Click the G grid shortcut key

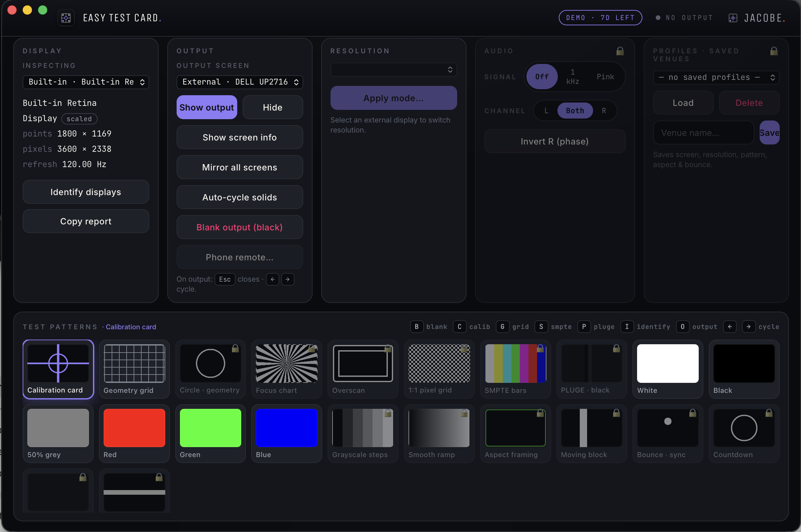click(502, 327)
